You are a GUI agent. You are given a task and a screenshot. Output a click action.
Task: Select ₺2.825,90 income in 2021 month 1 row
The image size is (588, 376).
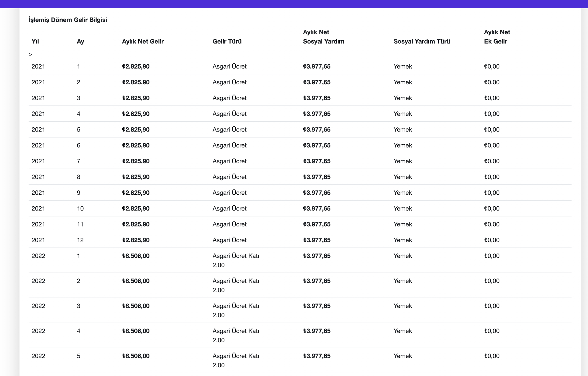(x=136, y=66)
